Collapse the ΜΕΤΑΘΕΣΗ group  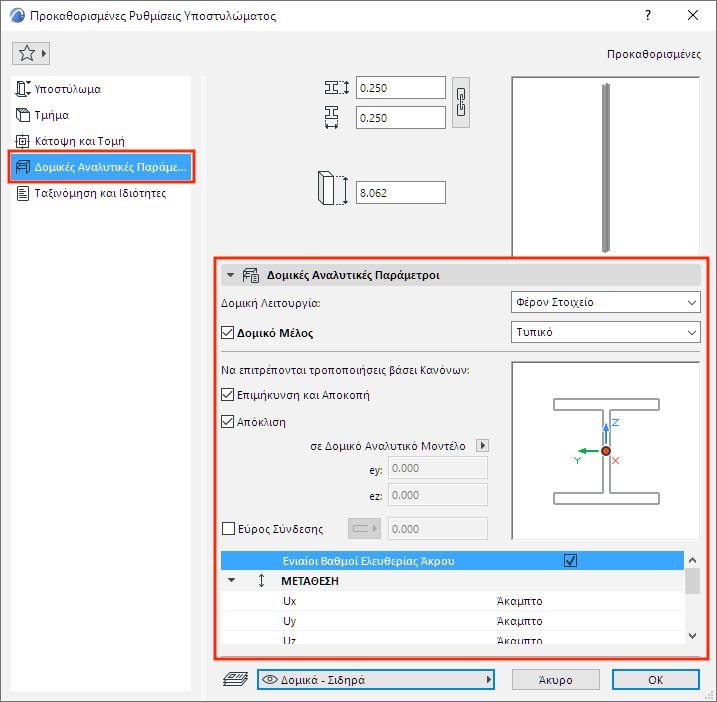(x=231, y=580)
